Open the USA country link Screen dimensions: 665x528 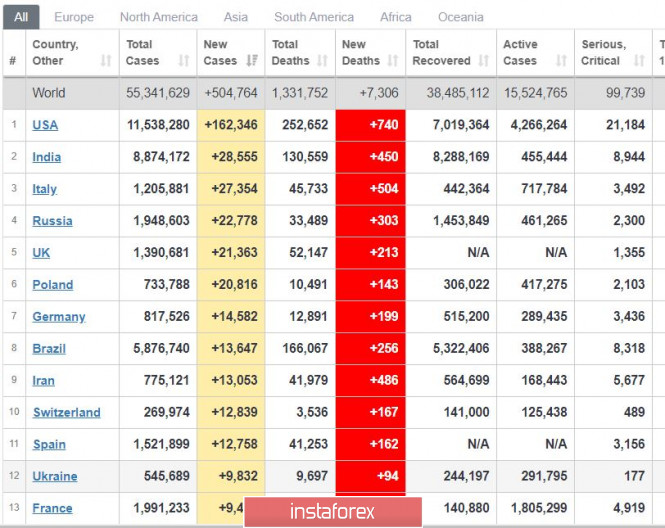[x=45, y=125]
